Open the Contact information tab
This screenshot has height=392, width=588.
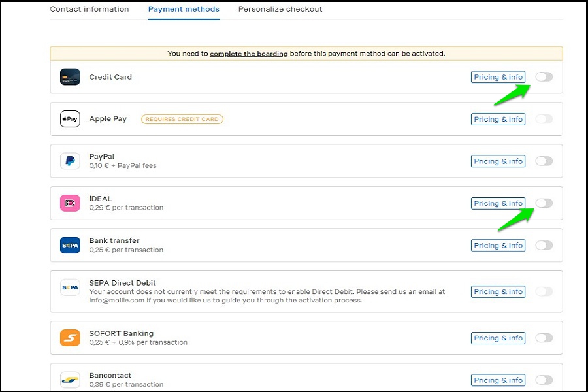[90, 9]
